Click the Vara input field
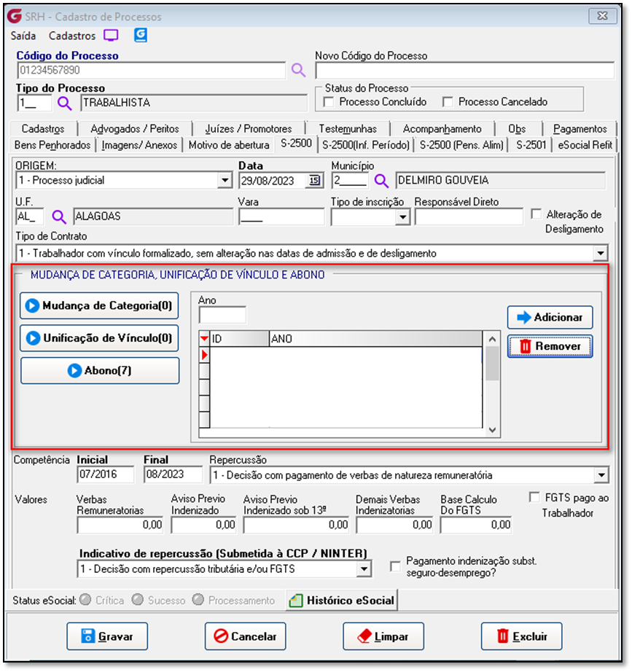 (x=281, y=217)
